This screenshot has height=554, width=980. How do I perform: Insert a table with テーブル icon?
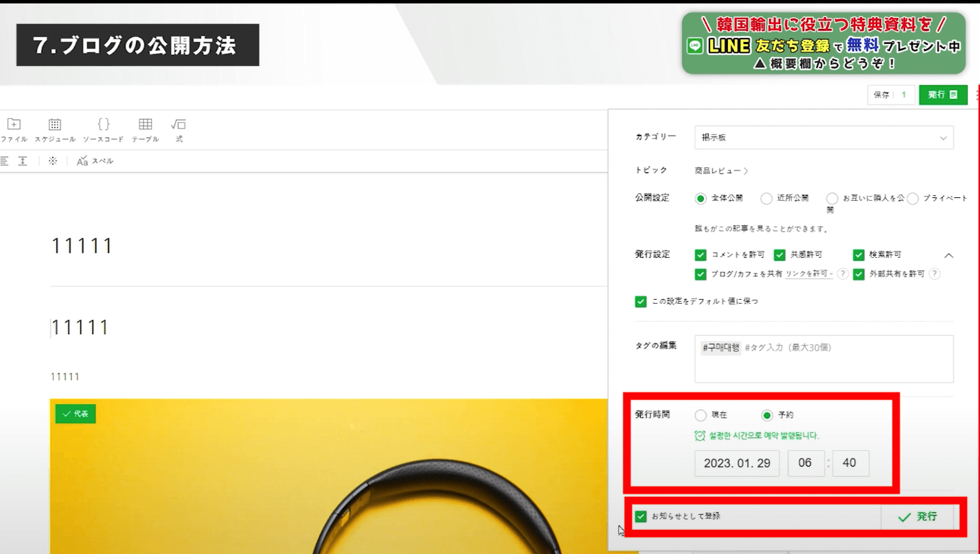pyautogui.click(x=145, y=130)
